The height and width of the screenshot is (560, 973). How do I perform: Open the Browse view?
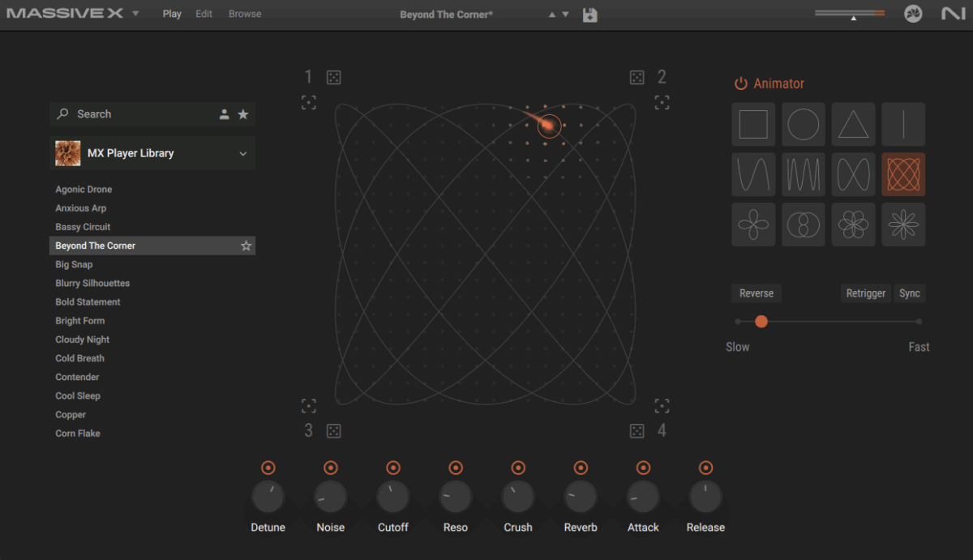pyautogui.click(x=244, y=13)
